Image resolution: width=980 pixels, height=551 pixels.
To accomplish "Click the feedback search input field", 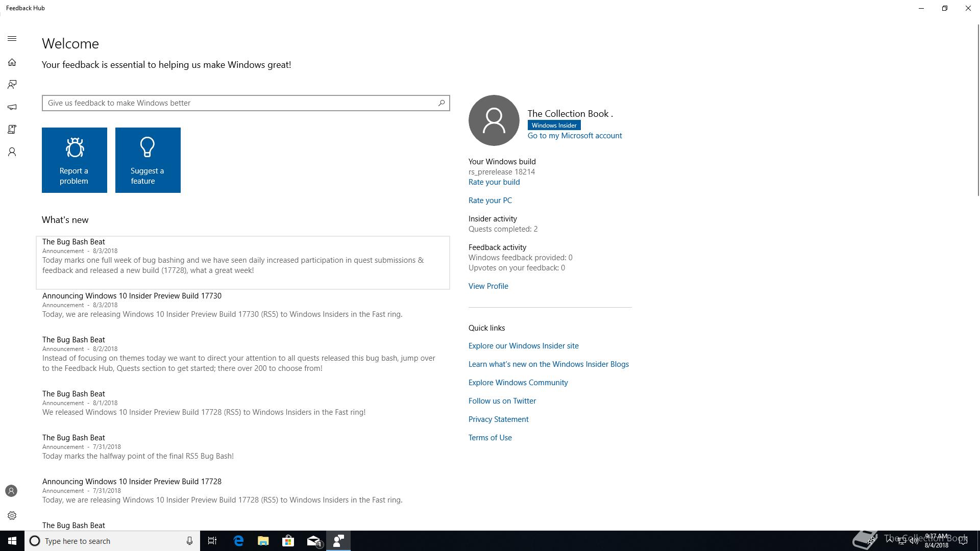I will pos(246,103).
